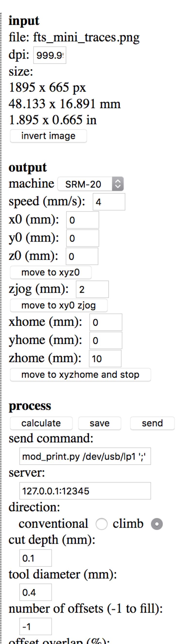
Task: Edit the tool diameter (mm) field
Action: click(x=35, y=592)
